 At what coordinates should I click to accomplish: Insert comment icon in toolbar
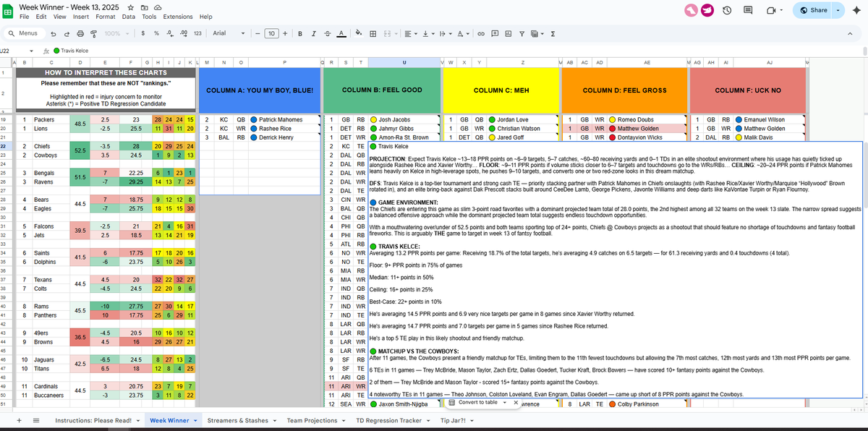click(x=494, y=33)
